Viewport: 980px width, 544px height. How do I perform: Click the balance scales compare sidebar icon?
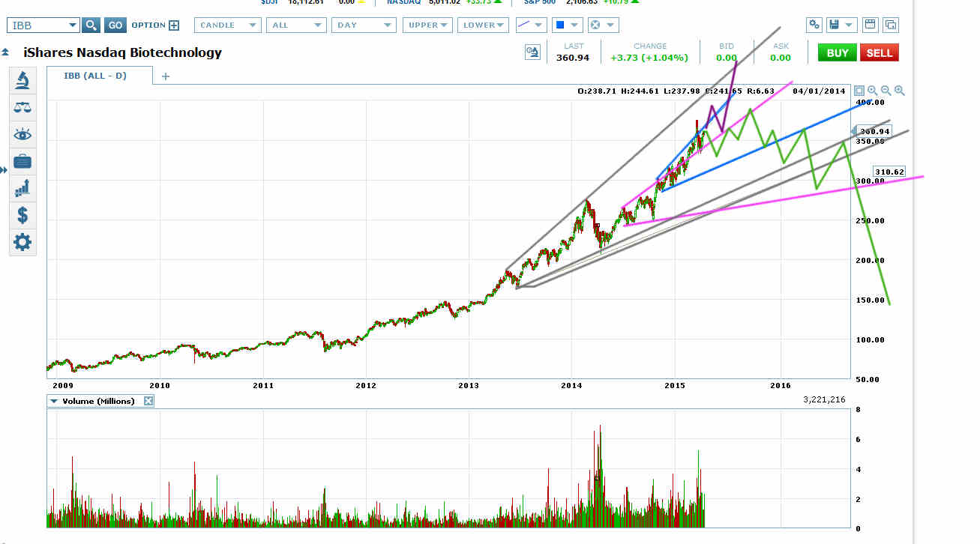pos(22,107)
